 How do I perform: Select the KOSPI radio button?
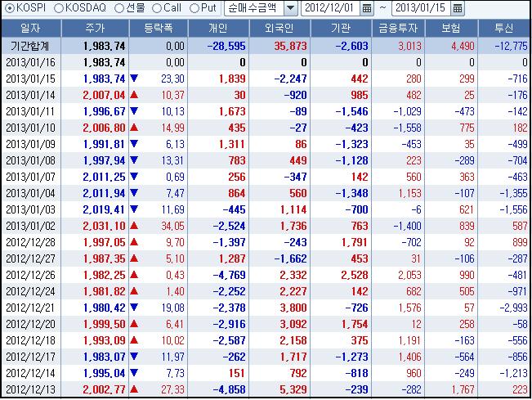(10, 8)
